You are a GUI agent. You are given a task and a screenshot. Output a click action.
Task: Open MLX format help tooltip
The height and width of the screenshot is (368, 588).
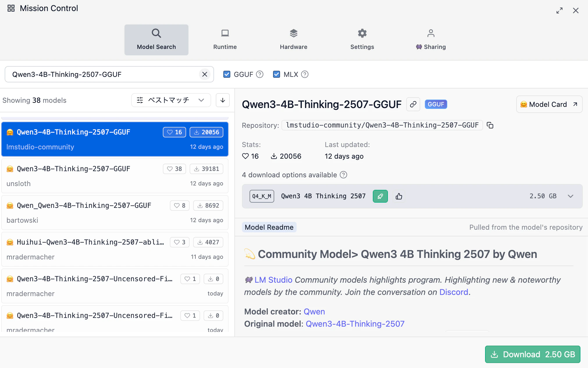click(305, 75)
